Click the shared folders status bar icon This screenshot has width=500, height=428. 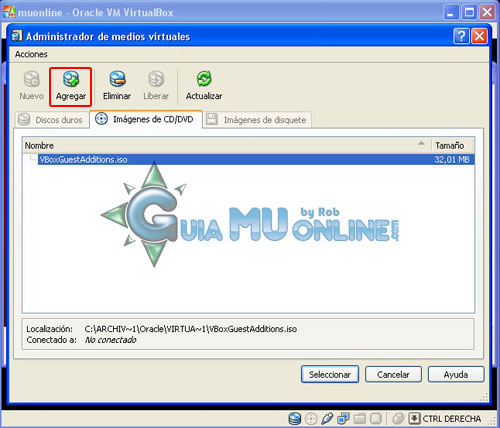click(360, 418)
